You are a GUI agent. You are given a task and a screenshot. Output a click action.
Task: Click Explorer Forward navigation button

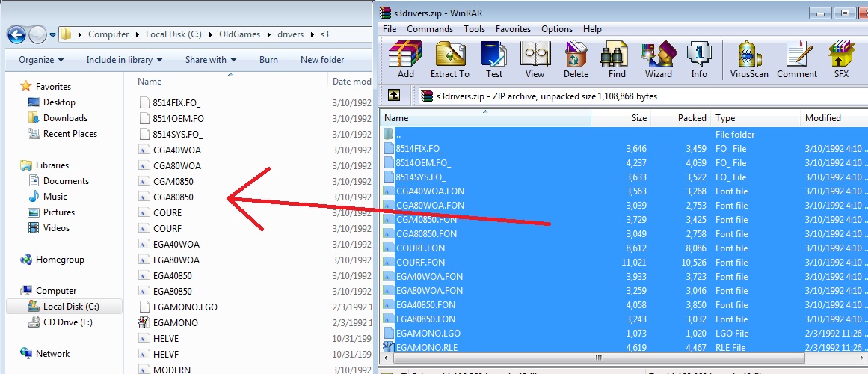pos(37,35)
